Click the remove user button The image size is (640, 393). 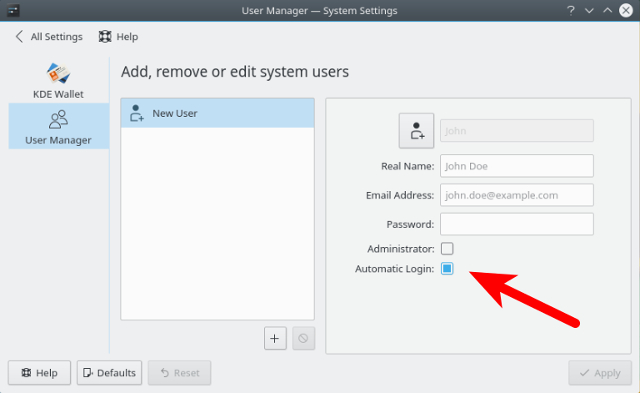click(303, 338)
